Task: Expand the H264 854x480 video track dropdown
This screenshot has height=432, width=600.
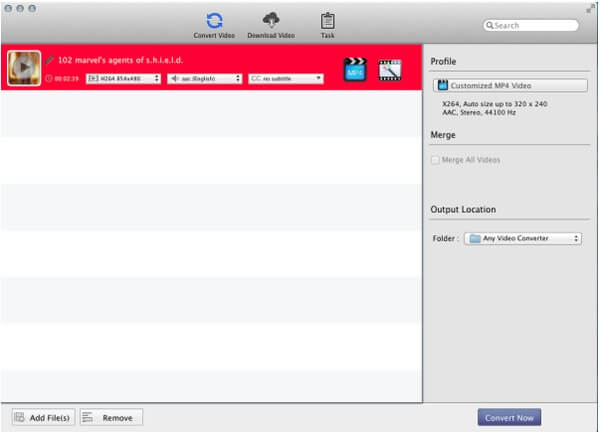Action: (x=123, y=78)
